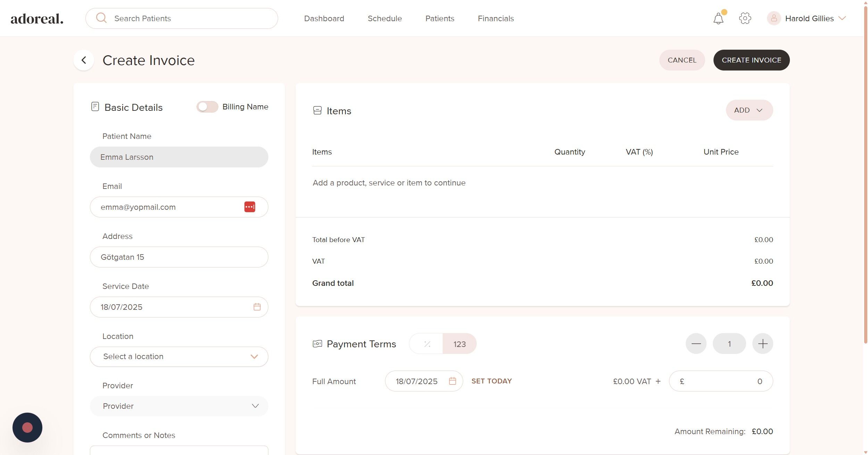Open the Service Date calendar picker

coord(257,307)
